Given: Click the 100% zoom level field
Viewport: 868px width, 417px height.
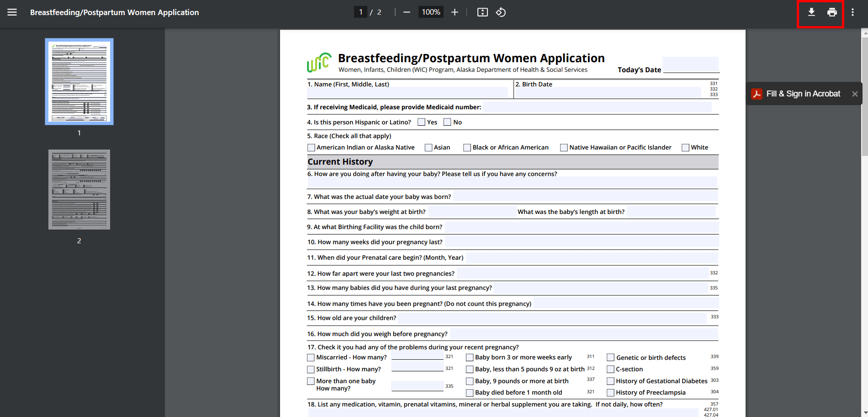Looking at the screenshot, I should (x=431, y=12).
